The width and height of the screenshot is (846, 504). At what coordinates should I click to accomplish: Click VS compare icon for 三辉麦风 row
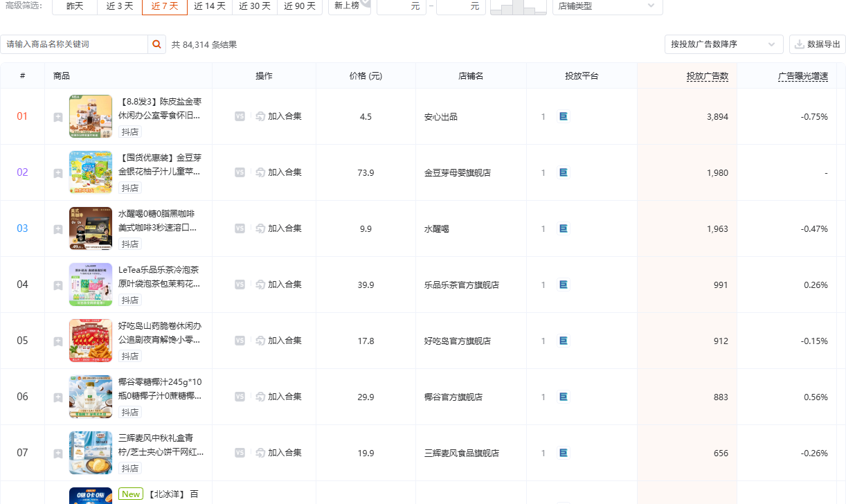coord(240,453)
